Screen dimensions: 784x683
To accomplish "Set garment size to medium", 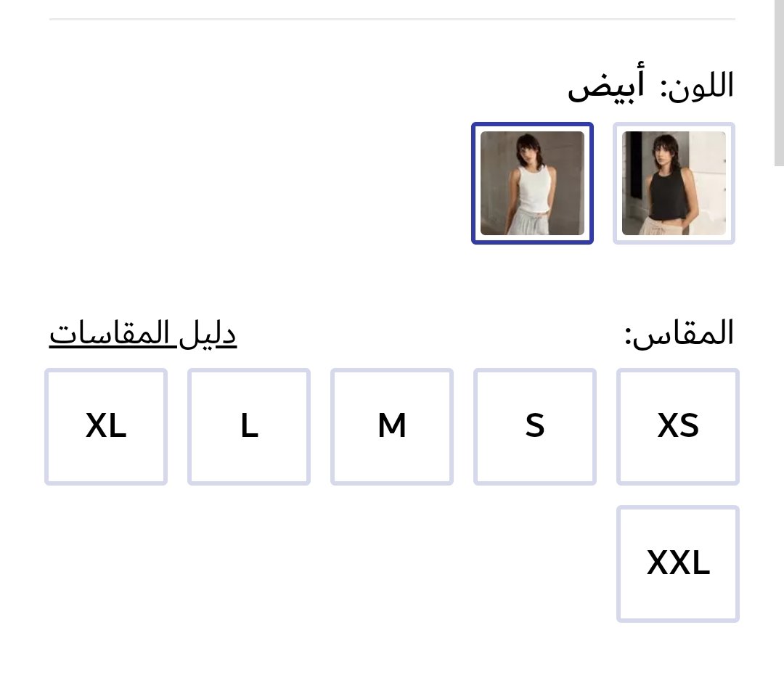I will (392, 426).
